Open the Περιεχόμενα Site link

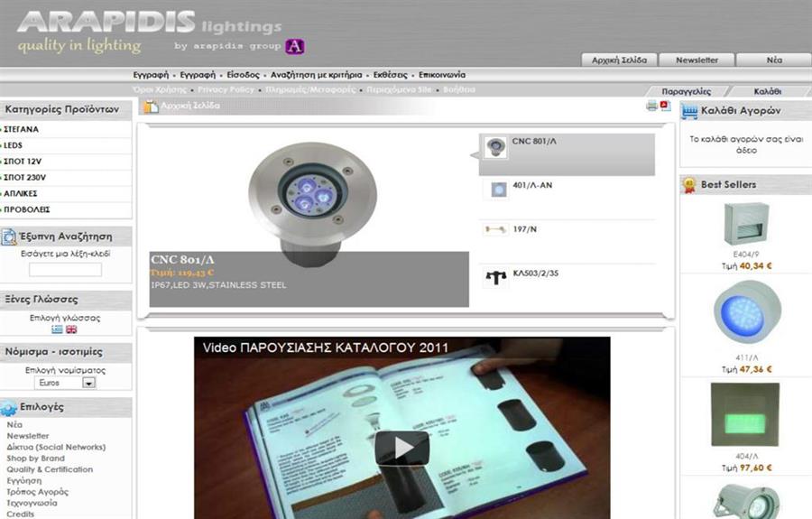click(x=400, y=89)
